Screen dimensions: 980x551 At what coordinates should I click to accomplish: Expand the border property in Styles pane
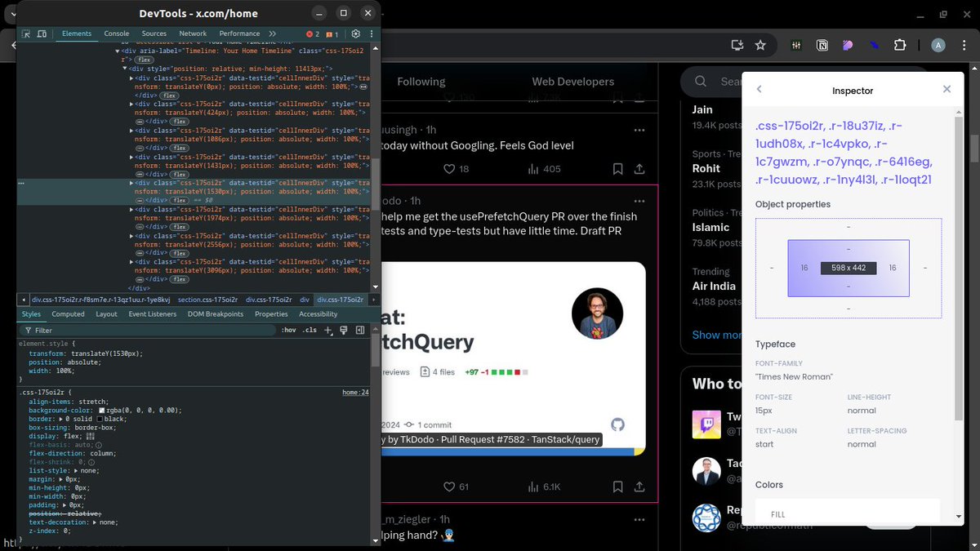pos(60,419)
